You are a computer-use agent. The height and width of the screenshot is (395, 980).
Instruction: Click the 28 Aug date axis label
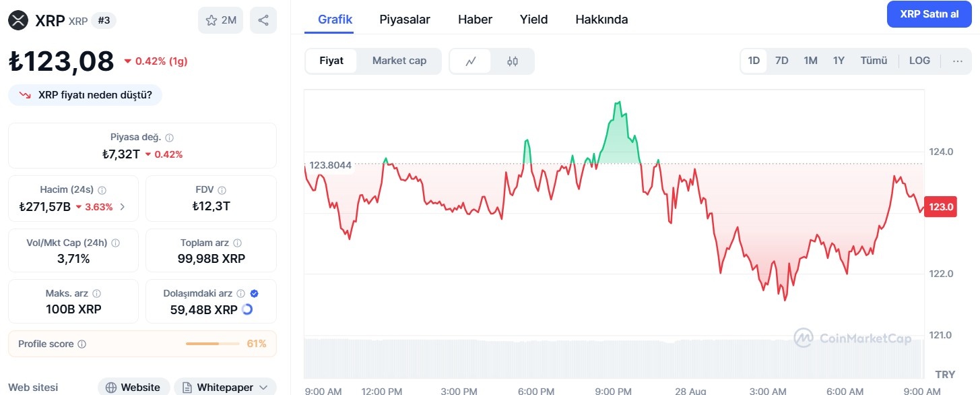tap(692, 391)
